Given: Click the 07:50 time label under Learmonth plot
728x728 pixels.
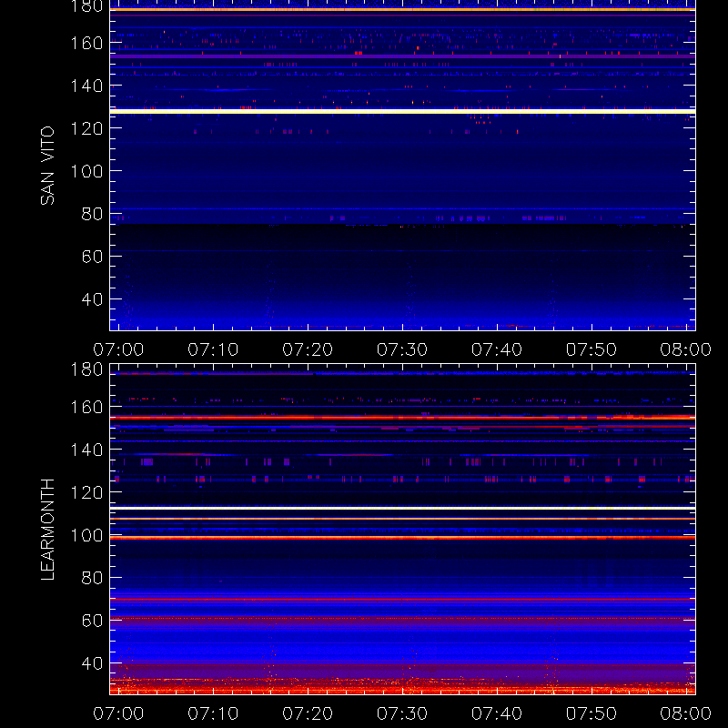Looking at the screenshot, I should (x=591, y=713).
